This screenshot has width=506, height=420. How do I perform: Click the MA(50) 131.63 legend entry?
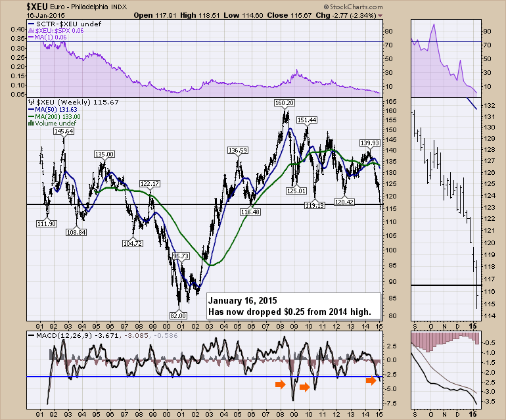53,110
